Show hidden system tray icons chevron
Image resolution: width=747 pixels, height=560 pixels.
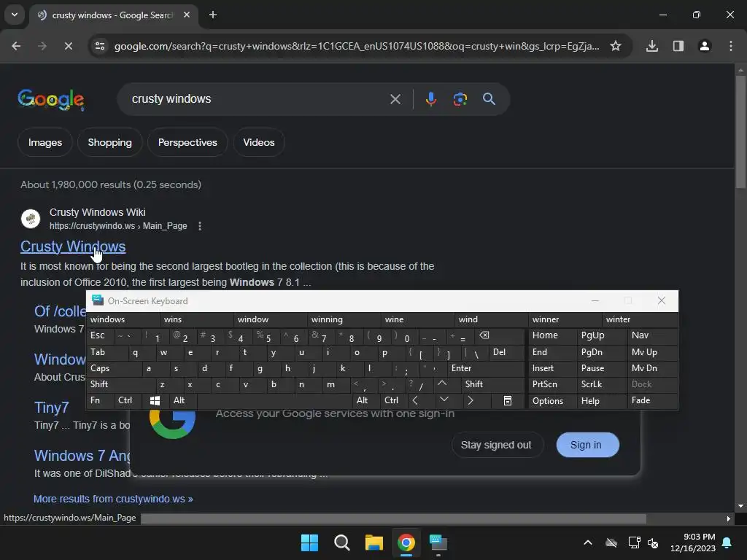pyautogui.click(x=588, y=542)
